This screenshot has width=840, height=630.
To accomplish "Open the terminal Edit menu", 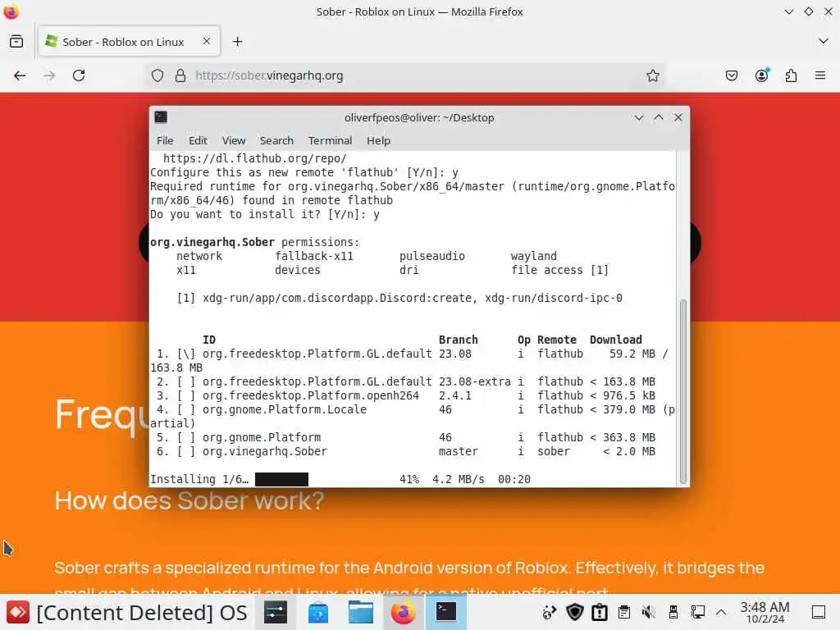I will [x=198, y=140].
